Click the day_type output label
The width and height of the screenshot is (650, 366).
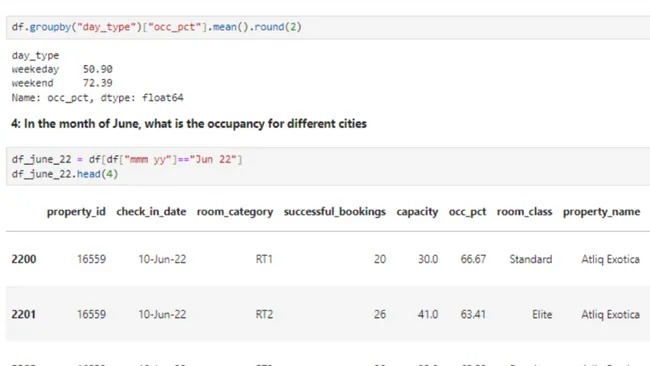click(35, 56)
